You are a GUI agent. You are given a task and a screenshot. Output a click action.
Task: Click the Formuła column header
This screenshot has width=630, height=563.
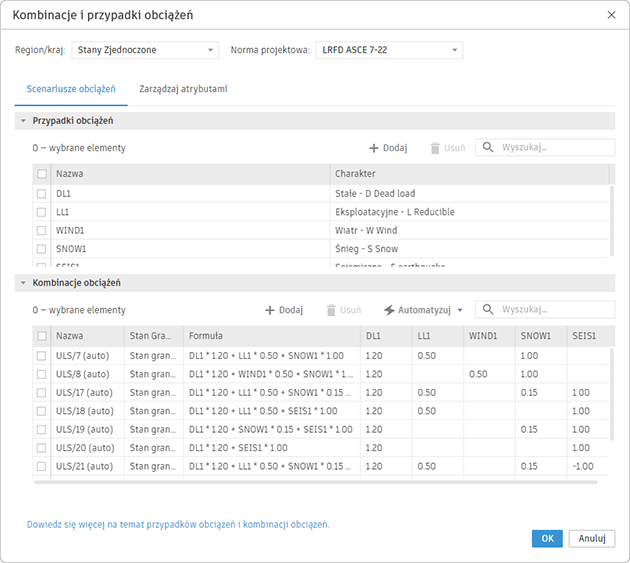[272, 336]
